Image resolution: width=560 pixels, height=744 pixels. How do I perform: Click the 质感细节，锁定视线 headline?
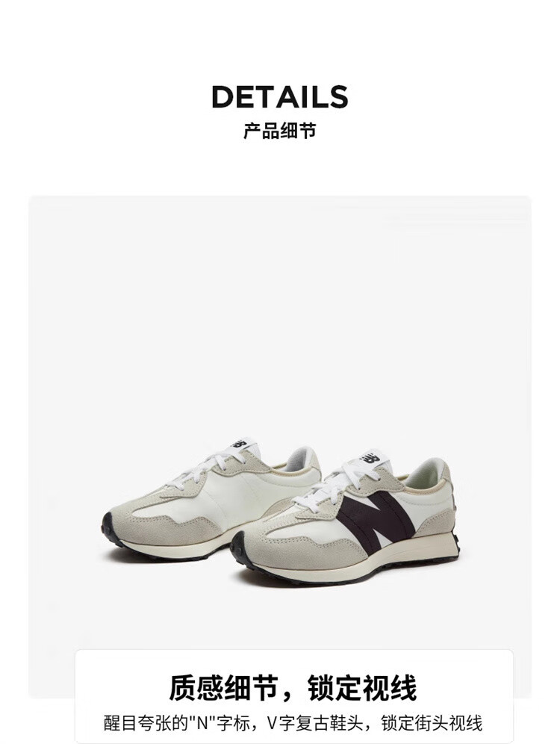293,688
